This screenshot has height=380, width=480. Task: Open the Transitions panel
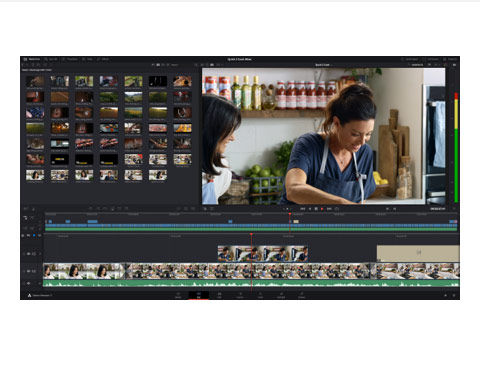(x=70, y=59)
